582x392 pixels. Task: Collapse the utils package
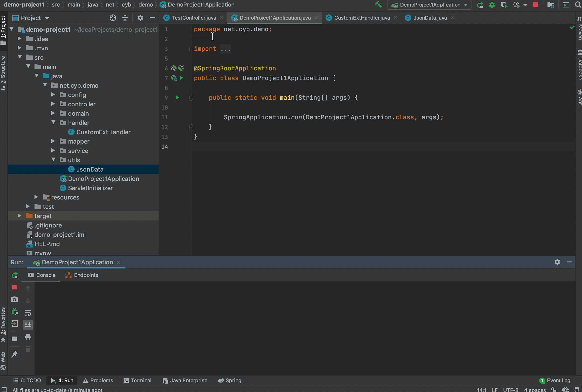pyautogui.click(x=53, y=160)
